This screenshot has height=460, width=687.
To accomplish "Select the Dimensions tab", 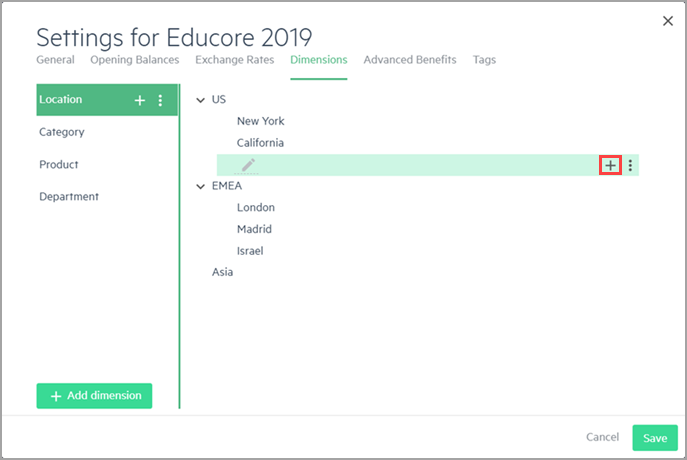I will click(x=319, y=60).
